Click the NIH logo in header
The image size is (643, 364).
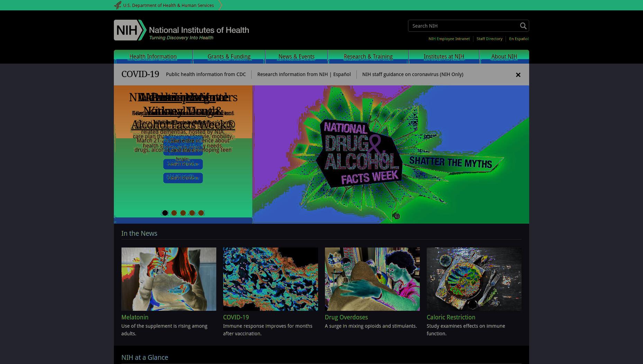coord(181,30)
